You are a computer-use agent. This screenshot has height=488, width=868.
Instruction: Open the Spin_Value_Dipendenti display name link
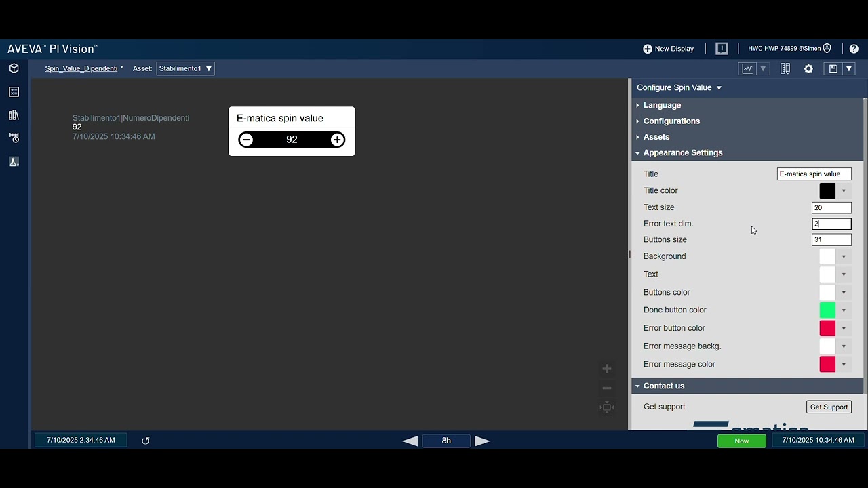click(x=81, y=68)
